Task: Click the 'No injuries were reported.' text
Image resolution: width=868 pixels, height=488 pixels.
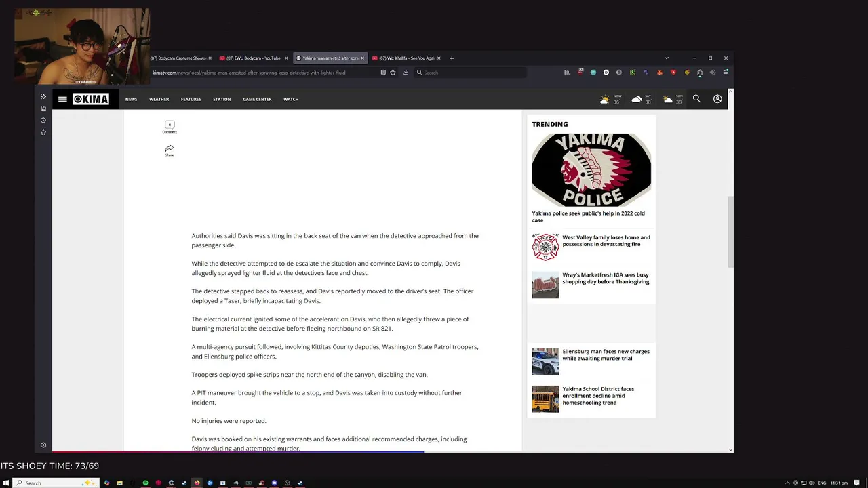Action: click(229, 421)
